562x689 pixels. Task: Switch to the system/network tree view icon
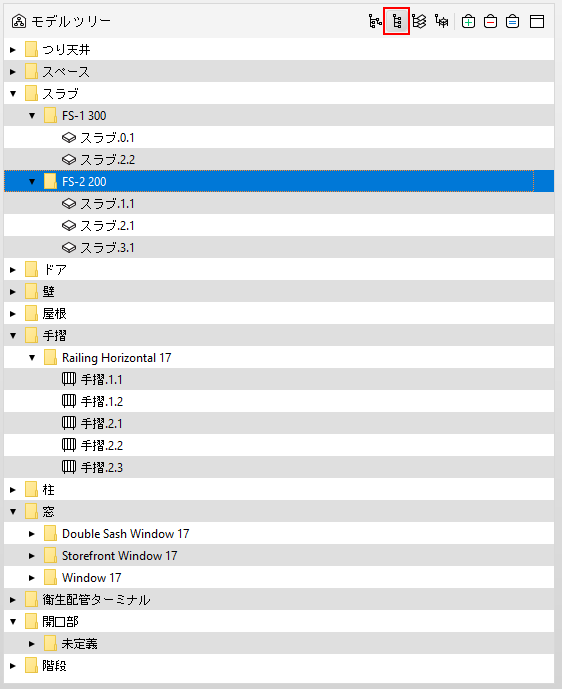coord(441,21)
